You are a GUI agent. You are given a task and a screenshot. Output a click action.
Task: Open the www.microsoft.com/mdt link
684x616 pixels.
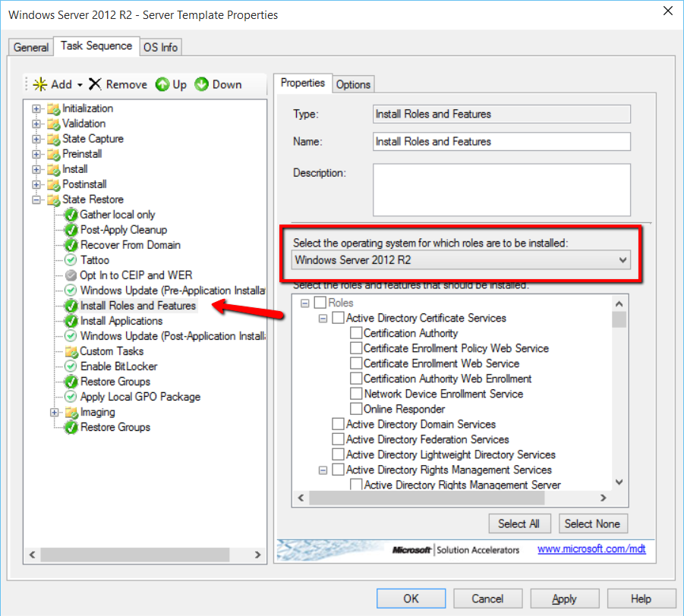click(x=591, y=548)
